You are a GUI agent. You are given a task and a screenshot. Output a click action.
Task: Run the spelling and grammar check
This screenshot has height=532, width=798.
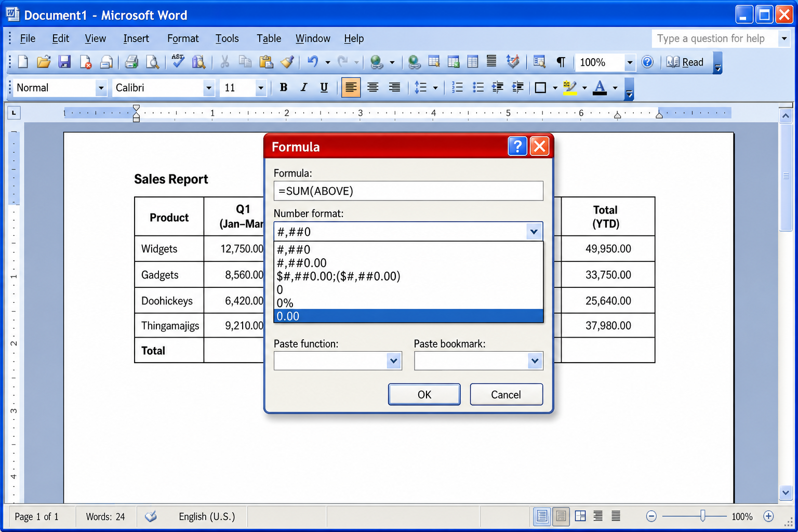coord(178,61)
